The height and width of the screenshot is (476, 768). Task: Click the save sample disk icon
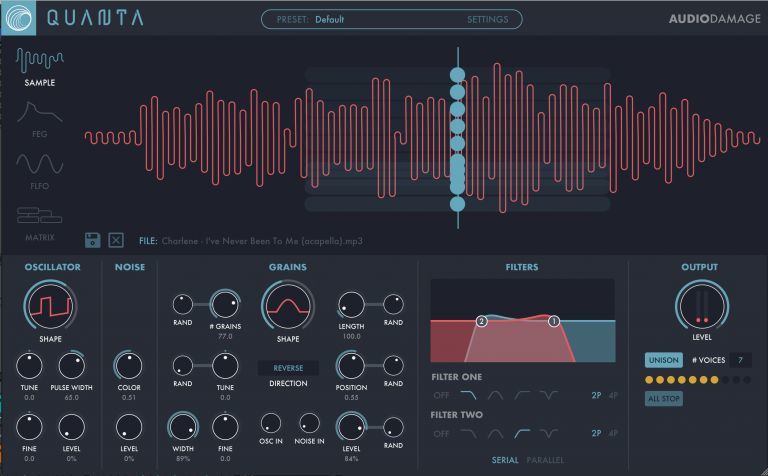coord(93,239)
